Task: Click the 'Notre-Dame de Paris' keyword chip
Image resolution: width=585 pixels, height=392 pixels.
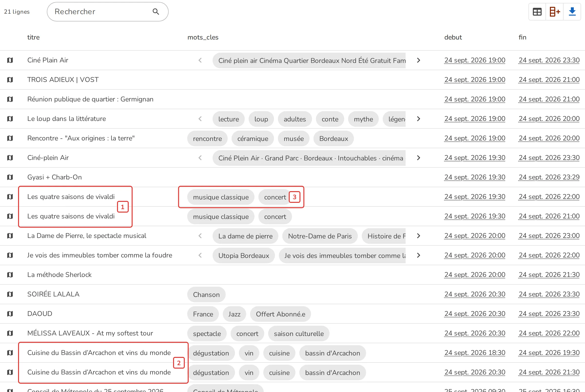Action: click(x=320, y=236)
